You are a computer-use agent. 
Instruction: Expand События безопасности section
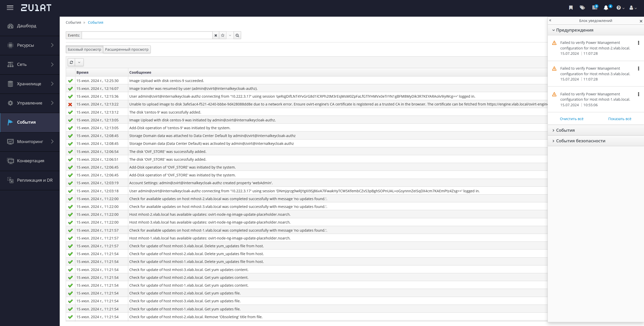[x=596, y=141]
